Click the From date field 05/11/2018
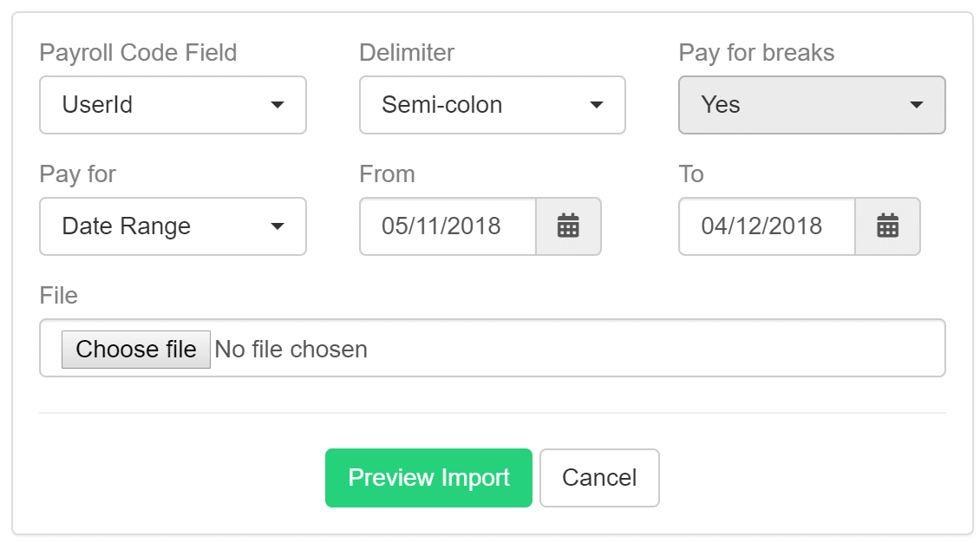Viewport: 980px width, 543px height. pos(448,226)
